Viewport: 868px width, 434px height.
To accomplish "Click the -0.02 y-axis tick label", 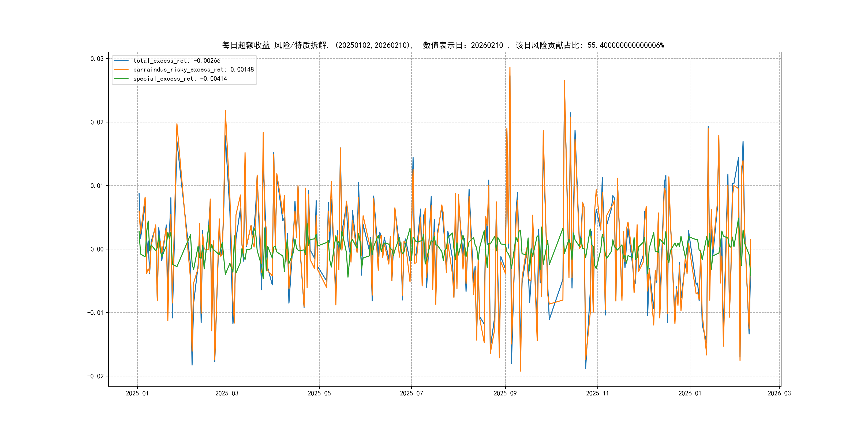I will pos(95,376).
